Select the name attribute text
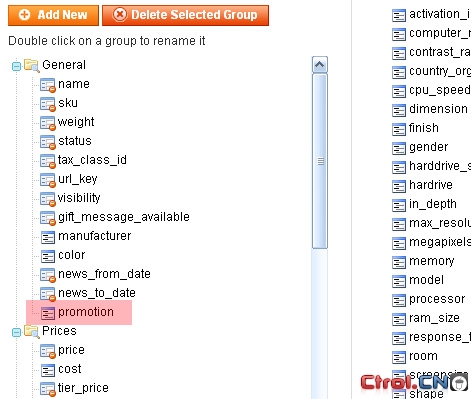Image resolution: width=471 pixels, height=399 pixels. pyautogui.click(x=74, y=84)
